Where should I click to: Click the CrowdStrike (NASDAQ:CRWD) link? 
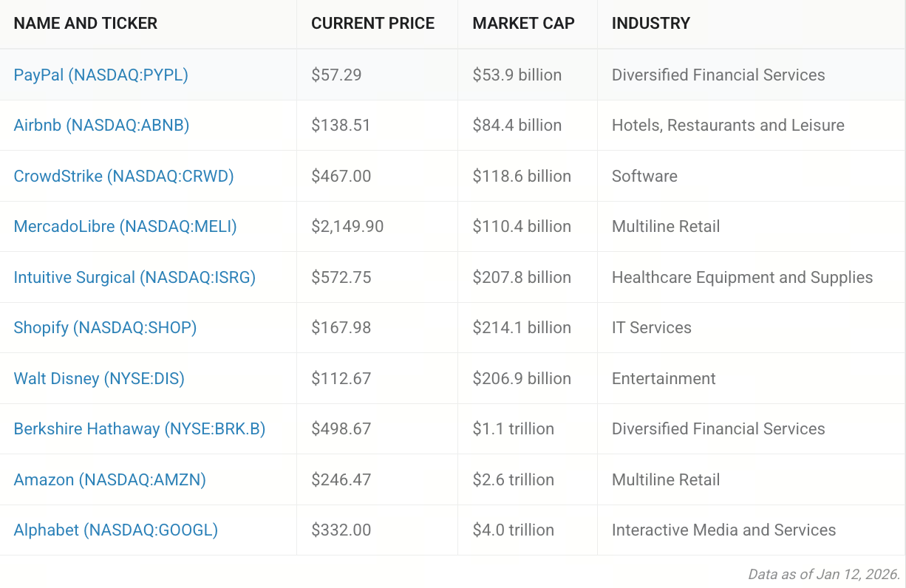123,176
